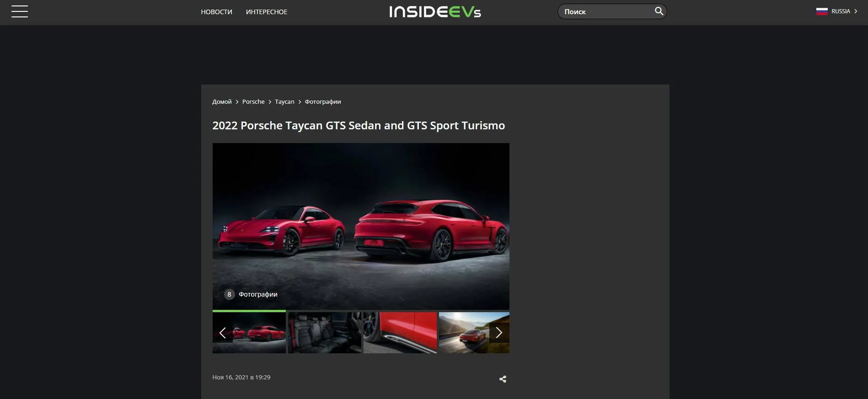Follow the Taycan breadcrumb link
The image size is (868, 399).
point(284,101)
